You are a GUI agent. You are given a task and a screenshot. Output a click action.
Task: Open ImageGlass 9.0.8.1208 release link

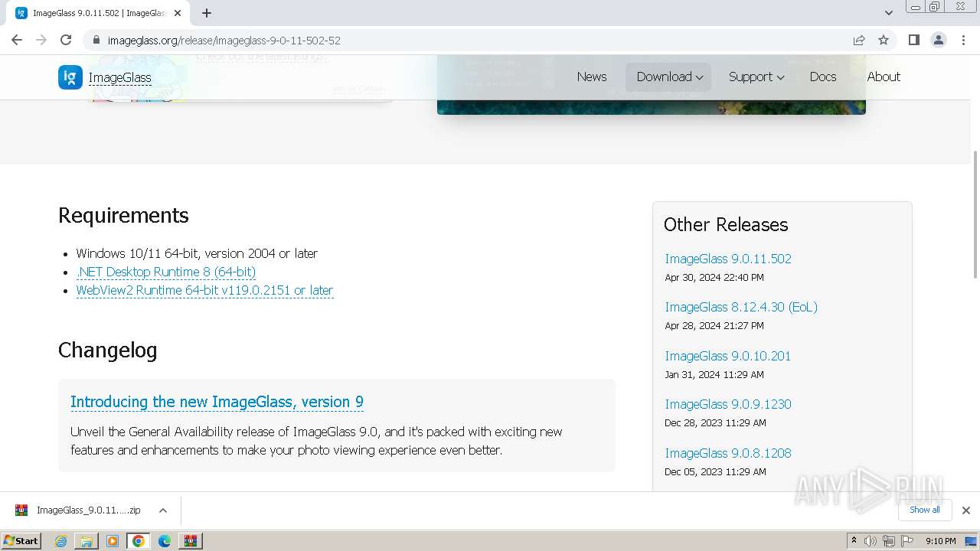click(728, 453)
